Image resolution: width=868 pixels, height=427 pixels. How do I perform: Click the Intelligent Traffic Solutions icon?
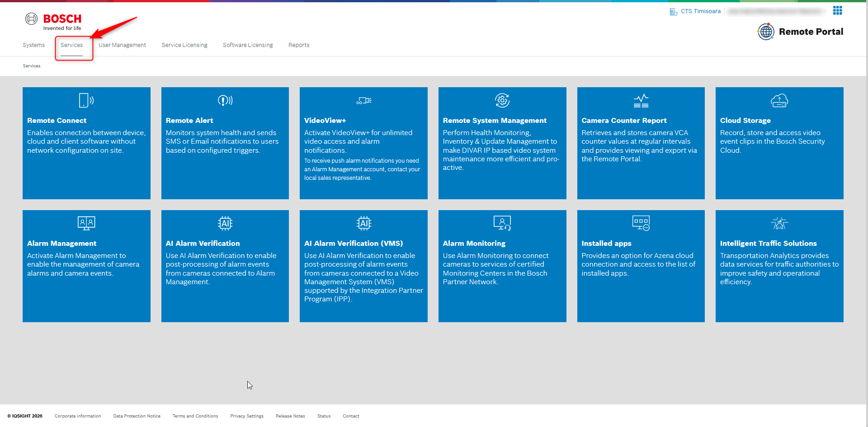pos(779,223)
